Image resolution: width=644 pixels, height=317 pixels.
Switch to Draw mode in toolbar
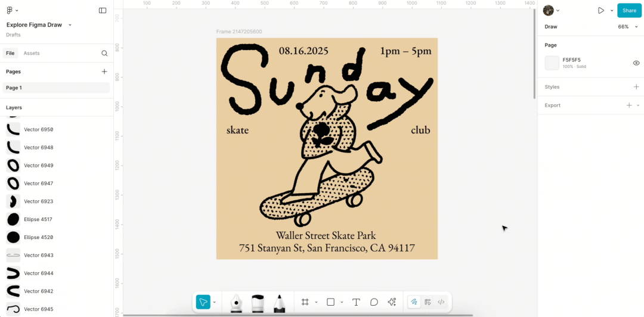(x=414, y=302)
